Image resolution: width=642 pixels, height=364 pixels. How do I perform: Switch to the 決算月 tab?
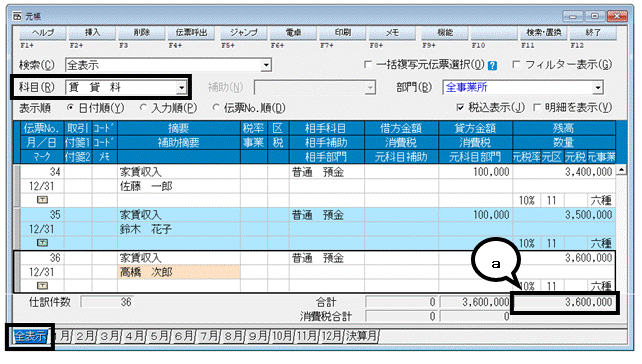362,336
